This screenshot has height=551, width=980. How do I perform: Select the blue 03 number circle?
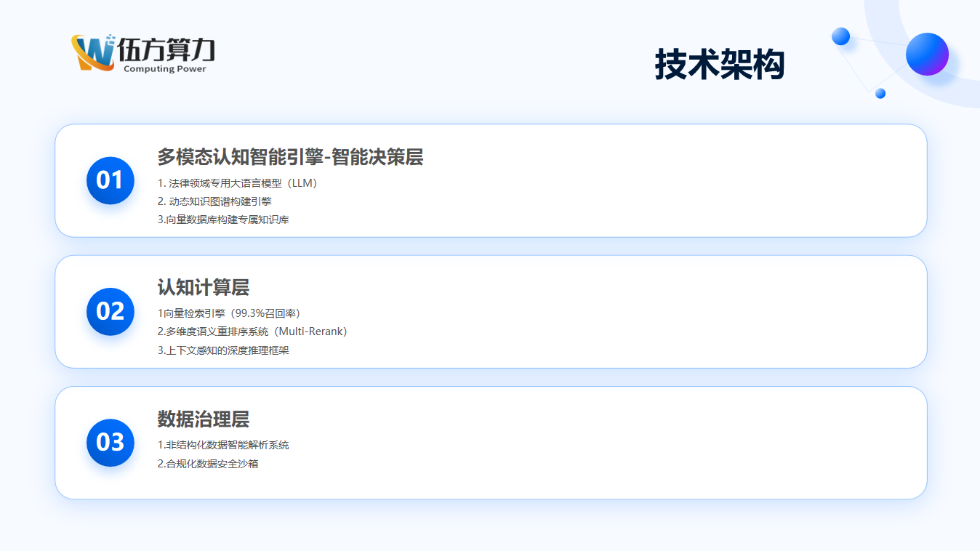(x=110, y=442)
